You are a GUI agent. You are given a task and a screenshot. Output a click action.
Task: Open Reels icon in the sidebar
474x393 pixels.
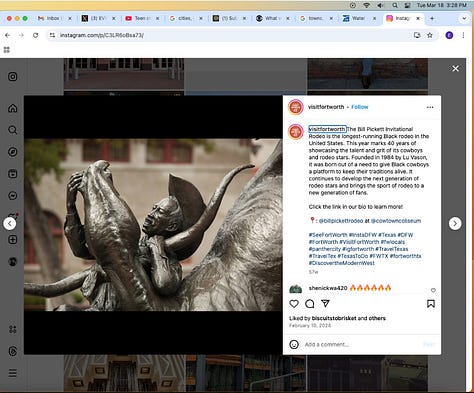[x=13, y=174]
